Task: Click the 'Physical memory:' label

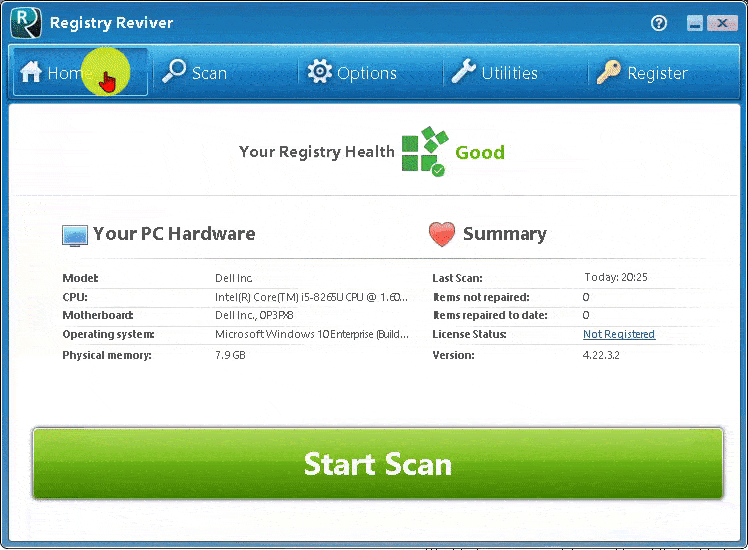Action: [107, 355]
